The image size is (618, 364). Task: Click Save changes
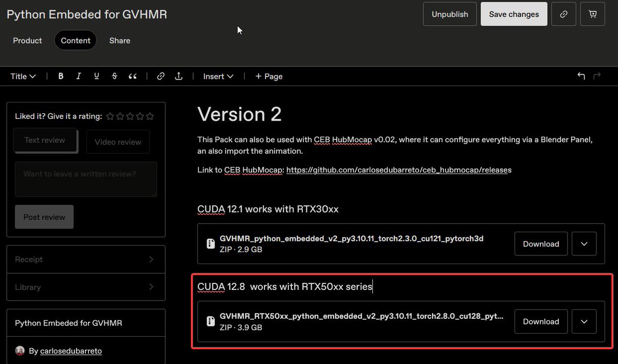(514, 14)
